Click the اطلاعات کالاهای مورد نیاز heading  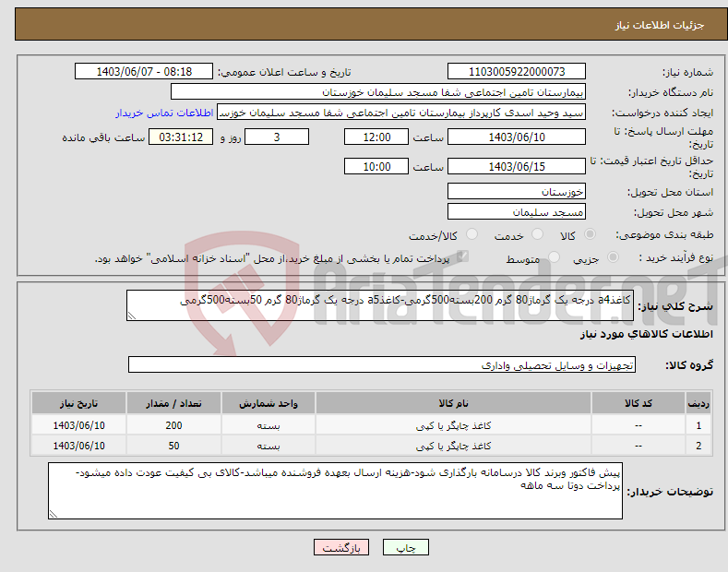click(646, 334)
